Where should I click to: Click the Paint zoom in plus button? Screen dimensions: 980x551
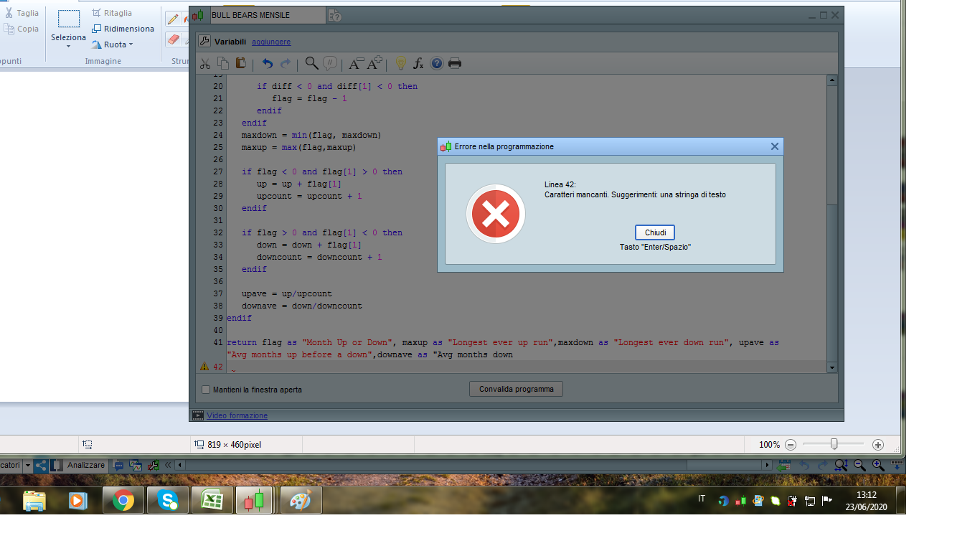[x=877, y=445]
